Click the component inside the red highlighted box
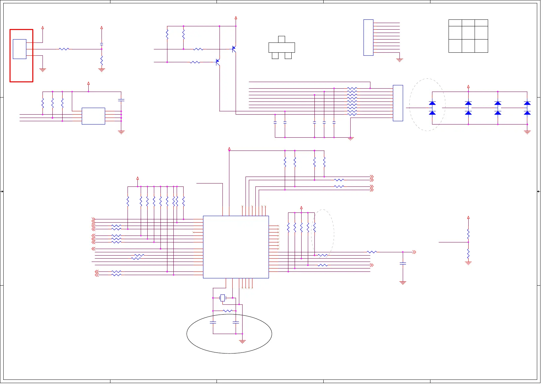 pos(19,49)
